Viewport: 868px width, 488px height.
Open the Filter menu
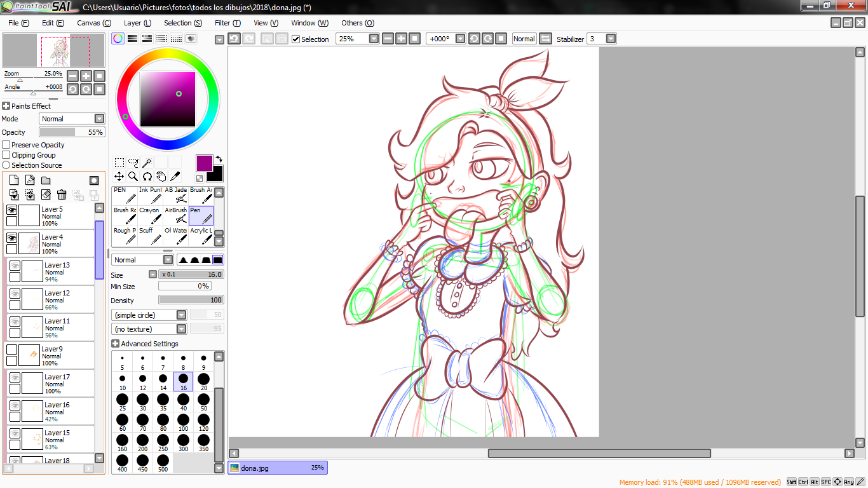coord(227,23)
